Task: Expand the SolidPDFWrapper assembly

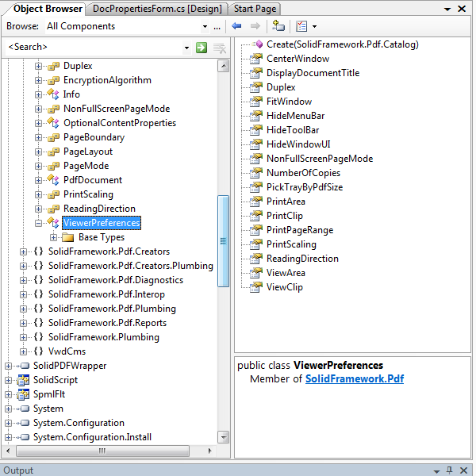Action: [8, 366]
